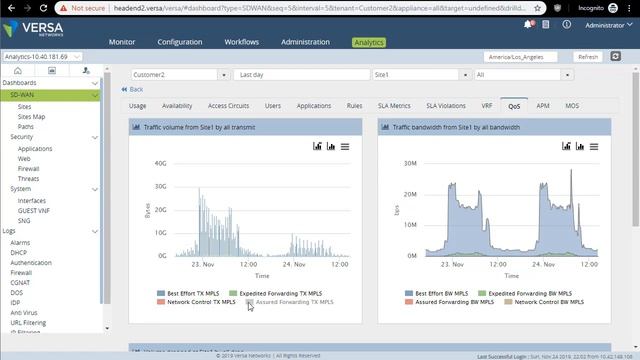Image resolution: width=640 pixels, height=360 pixels.
Task: Click the info icon in header
Action: click(x=567, y=24)
